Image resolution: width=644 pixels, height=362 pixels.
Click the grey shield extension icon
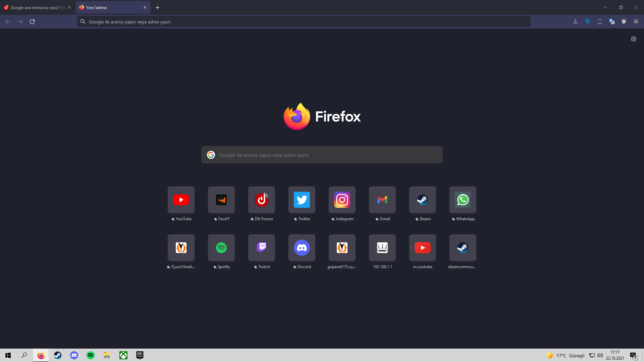(x=624, y=21)
